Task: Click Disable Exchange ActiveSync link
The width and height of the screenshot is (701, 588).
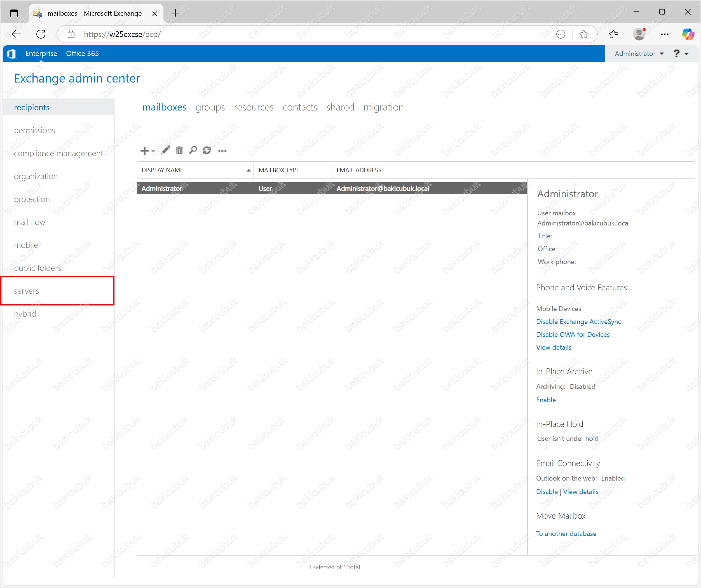Action: point(578,321)
